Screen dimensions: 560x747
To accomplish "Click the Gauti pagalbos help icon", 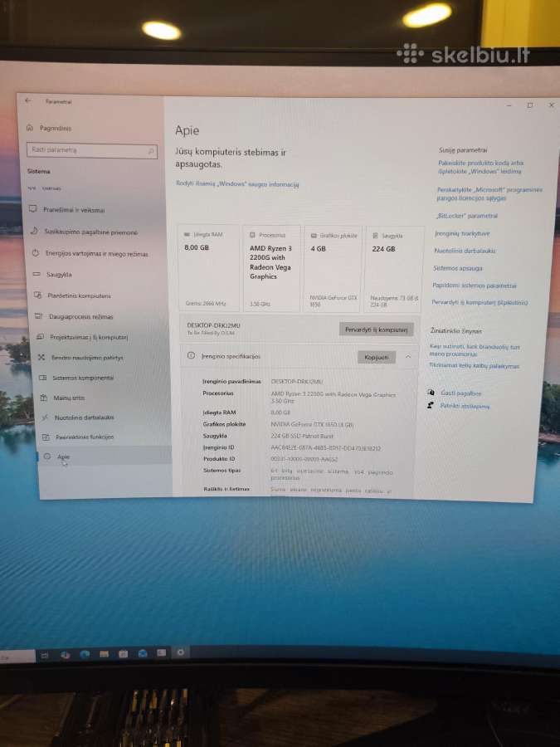I will [431, 392].
